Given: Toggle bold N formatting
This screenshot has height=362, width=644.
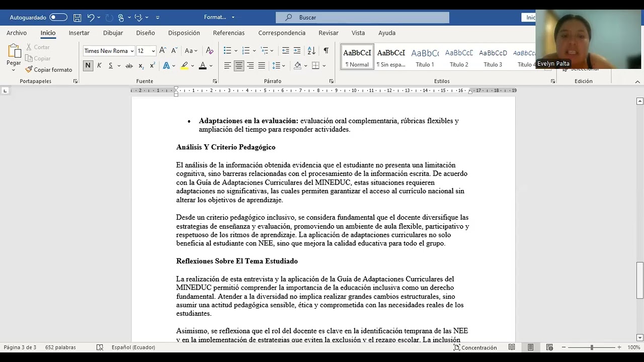Looking at the screenshot, I should coord(88,66).
